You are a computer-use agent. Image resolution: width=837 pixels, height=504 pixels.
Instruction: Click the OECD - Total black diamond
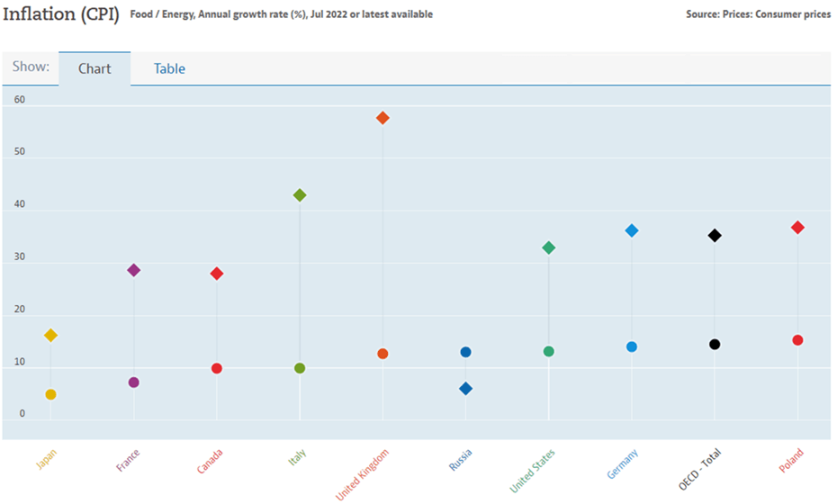(x=715, y=236)
